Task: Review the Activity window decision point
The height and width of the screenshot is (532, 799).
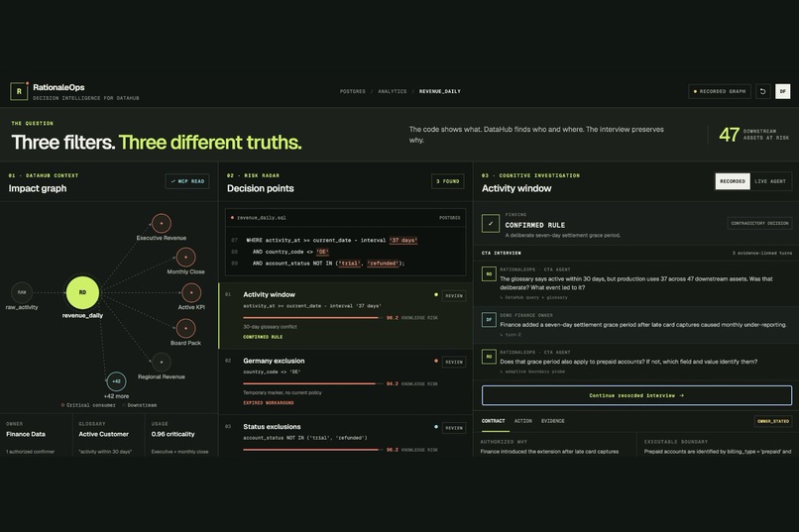Action: pos(453,296)
